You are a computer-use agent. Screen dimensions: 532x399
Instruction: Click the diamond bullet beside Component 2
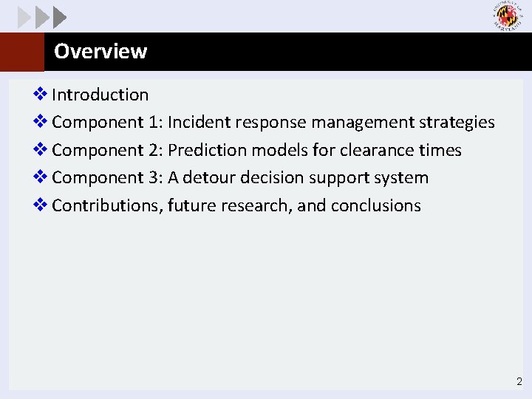point(41,150)
